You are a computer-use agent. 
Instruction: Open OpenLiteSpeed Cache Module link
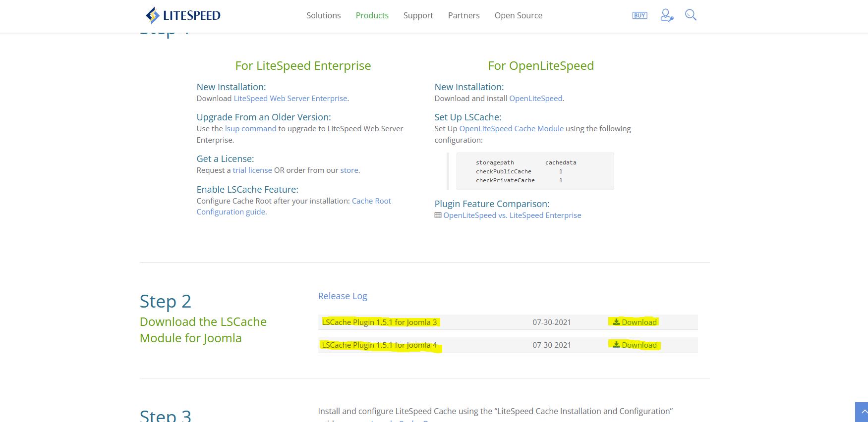(511, 128)
